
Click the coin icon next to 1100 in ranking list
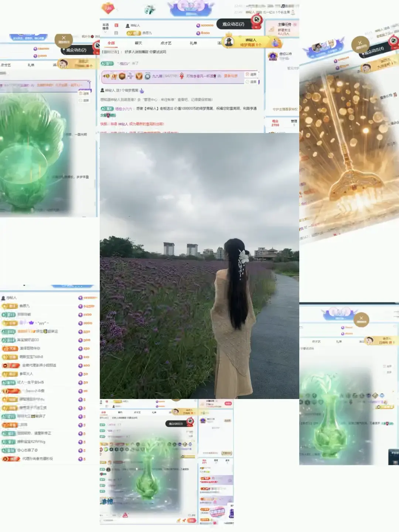pyautogui.click(x=80, y=315)
